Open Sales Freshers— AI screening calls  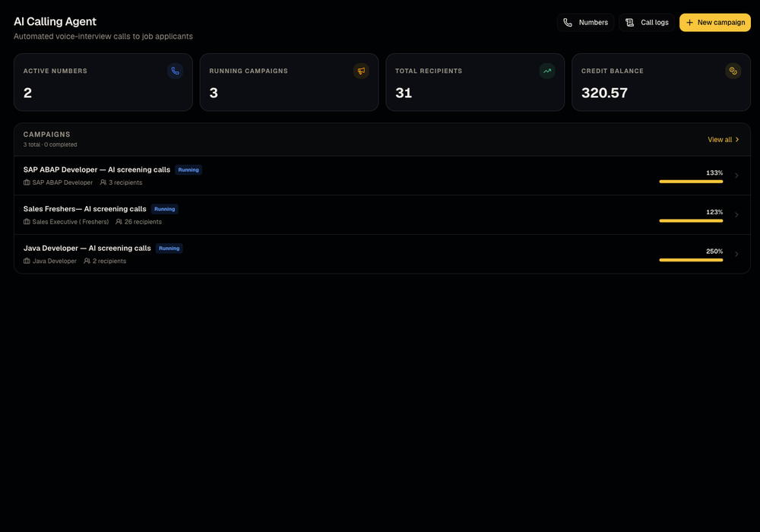(85, 209)
